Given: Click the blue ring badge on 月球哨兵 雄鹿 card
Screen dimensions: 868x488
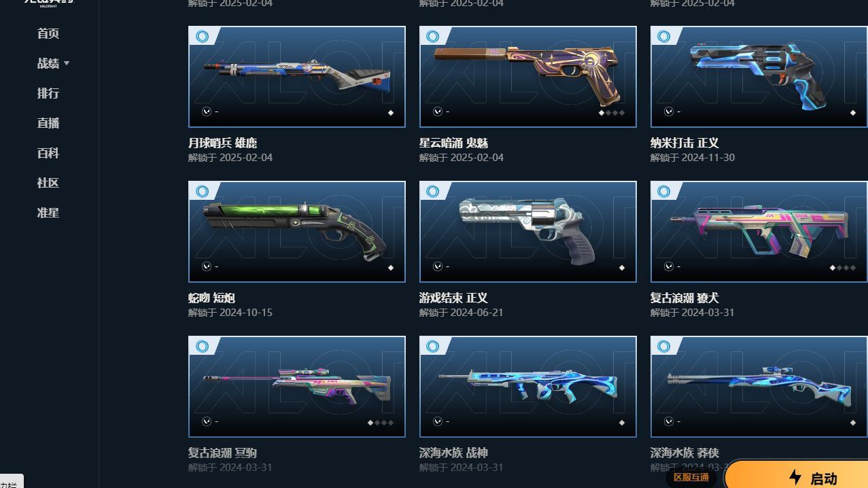Looking at the screenshot, I should coord(202,36).
